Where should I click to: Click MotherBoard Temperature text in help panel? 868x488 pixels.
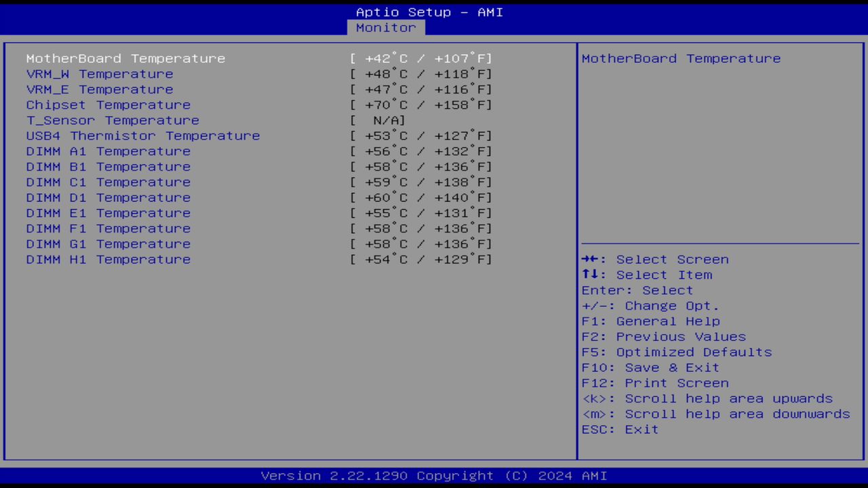click(681, 58)
